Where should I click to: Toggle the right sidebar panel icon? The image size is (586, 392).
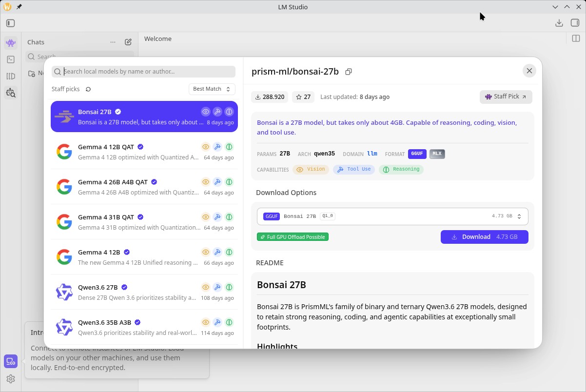(x=575, y=23)
